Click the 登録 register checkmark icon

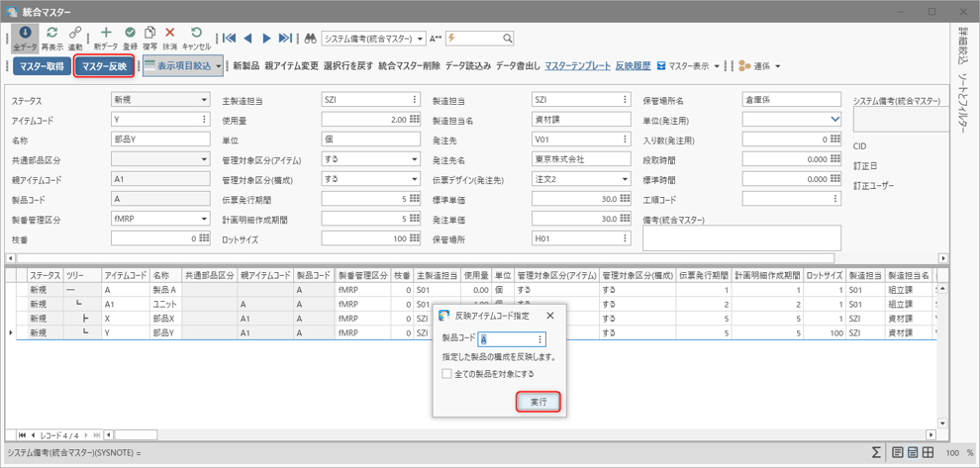point(130,35)
